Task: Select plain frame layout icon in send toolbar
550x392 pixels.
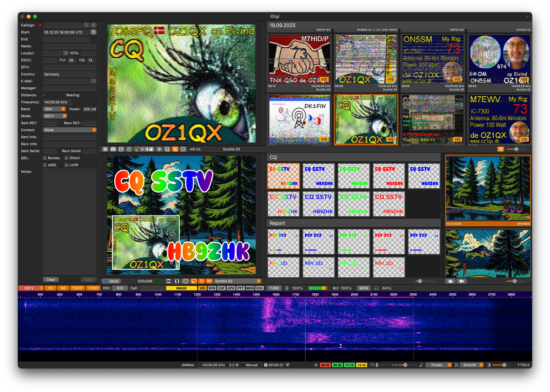Action: tap(186, 281)
